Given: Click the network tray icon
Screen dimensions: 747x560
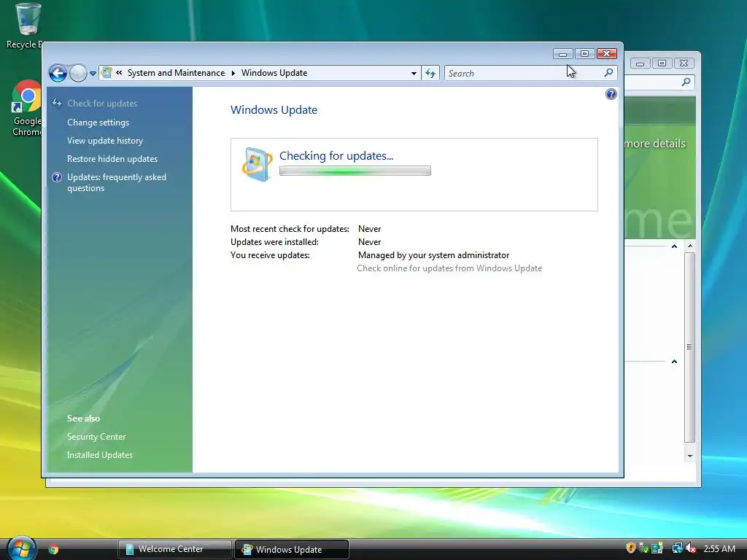Looking at the screenshot, I should point(677,548).
